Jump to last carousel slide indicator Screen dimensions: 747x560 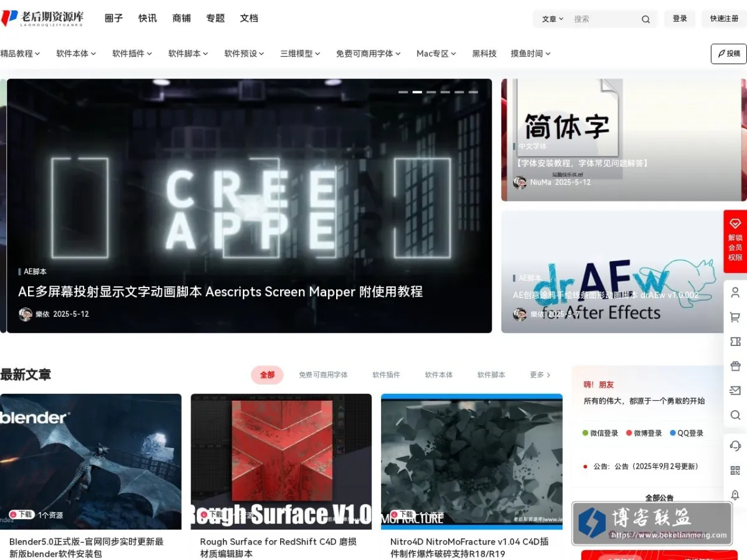click(x=473, y=92)
